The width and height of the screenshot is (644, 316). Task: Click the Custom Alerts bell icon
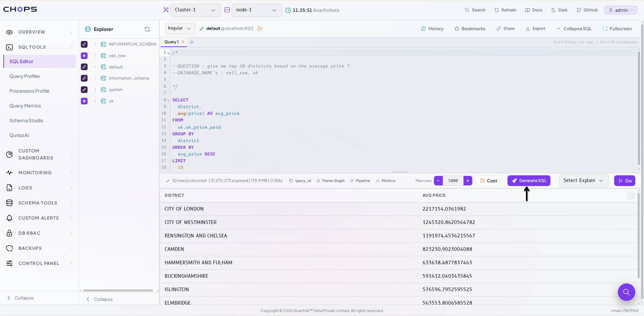[9, 218]
